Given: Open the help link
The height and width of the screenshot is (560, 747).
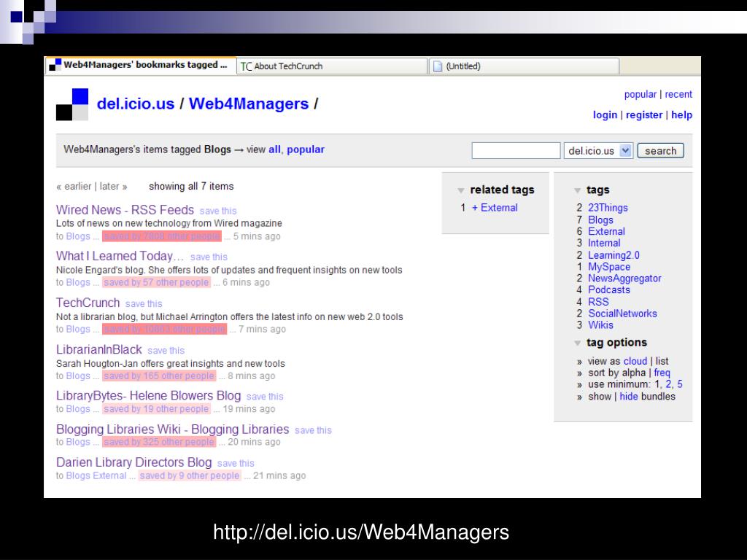Looking at the screenshot, I should point(682,114).
